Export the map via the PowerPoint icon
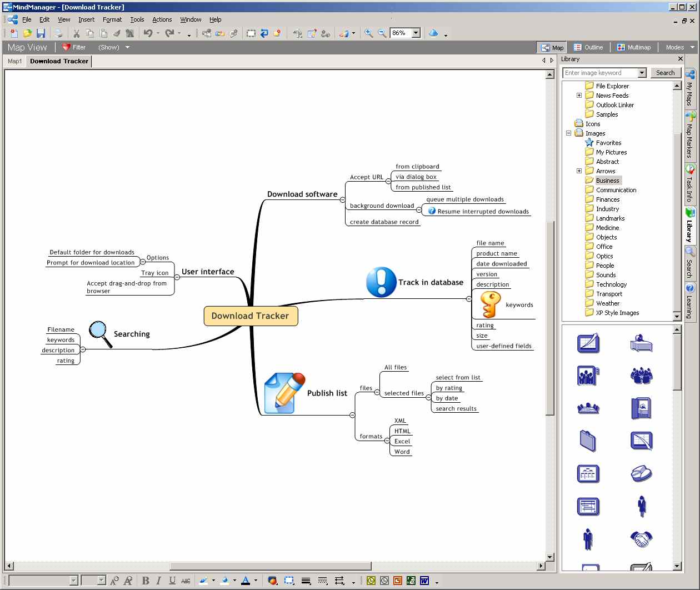The width and height of the screenshot is (700, 590). tap(397, 581)
